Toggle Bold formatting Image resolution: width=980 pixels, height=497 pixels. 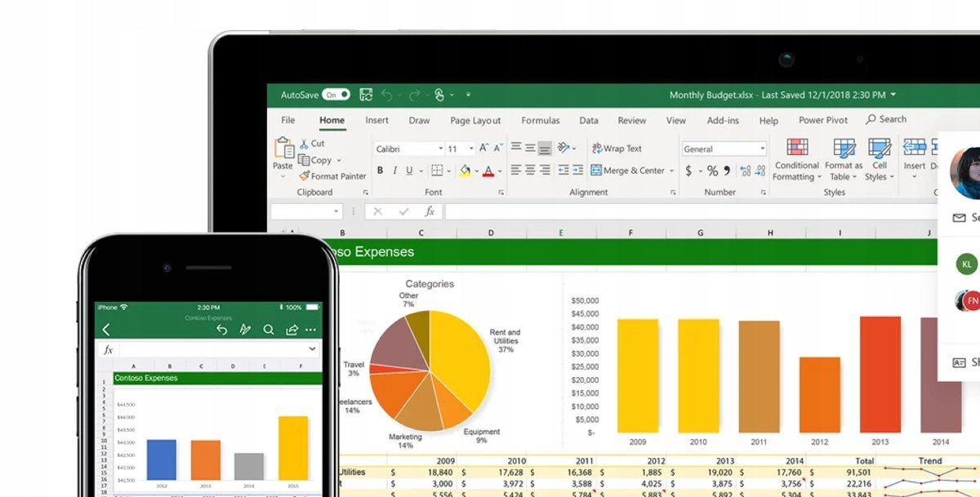380,171
